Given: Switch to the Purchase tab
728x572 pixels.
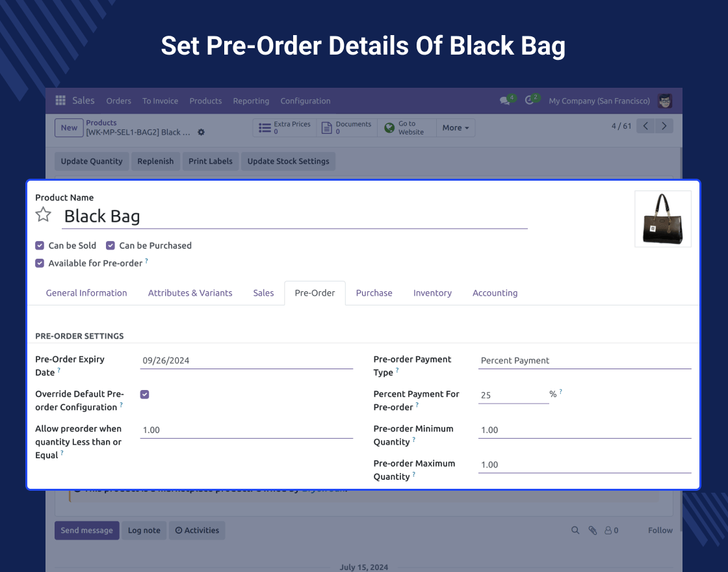Looking at the screenshot, I should 374,293.
